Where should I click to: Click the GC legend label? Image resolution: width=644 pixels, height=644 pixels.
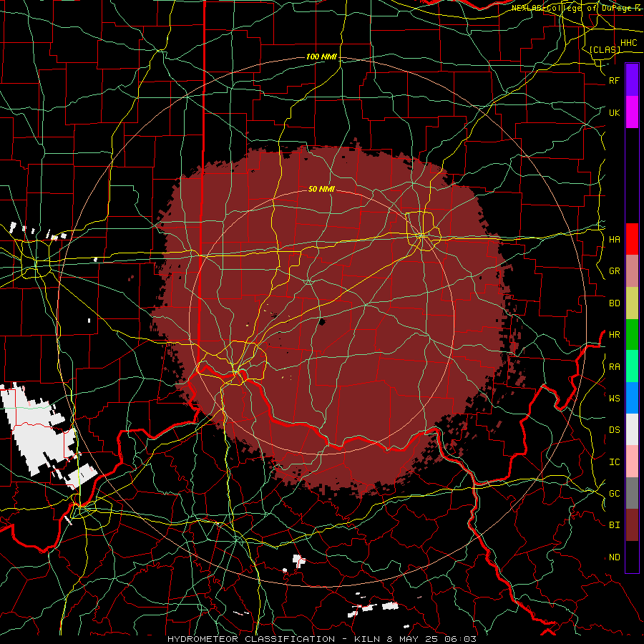pos(614,494)
